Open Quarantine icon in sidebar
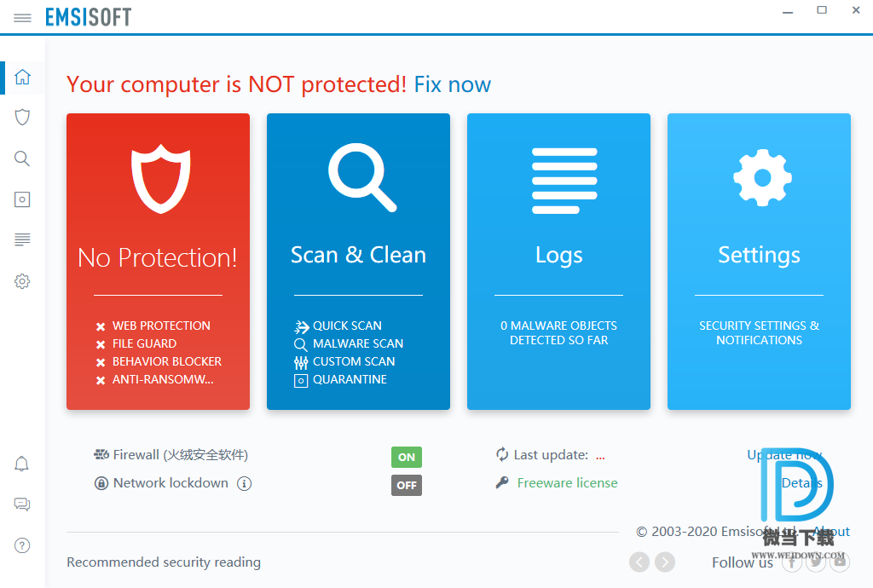Image resolution: width=873 pixels, height=588 pixels. click(22, 199)
